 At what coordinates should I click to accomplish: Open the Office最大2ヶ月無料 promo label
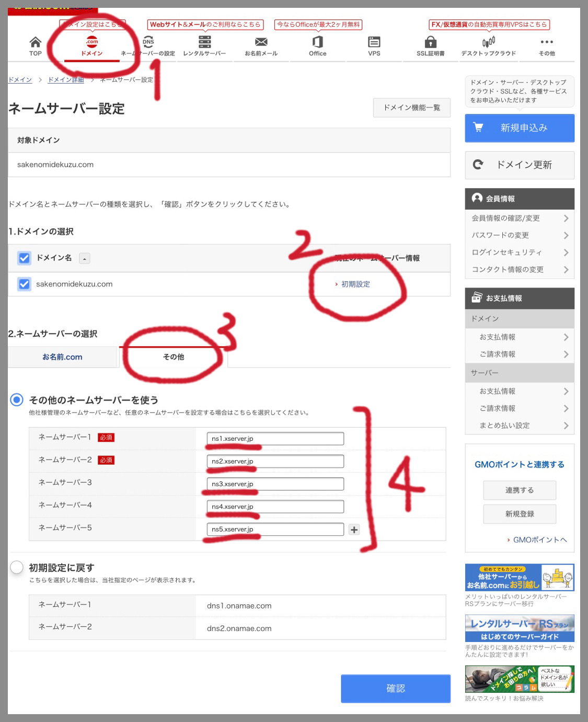click(x=318, y=25)
